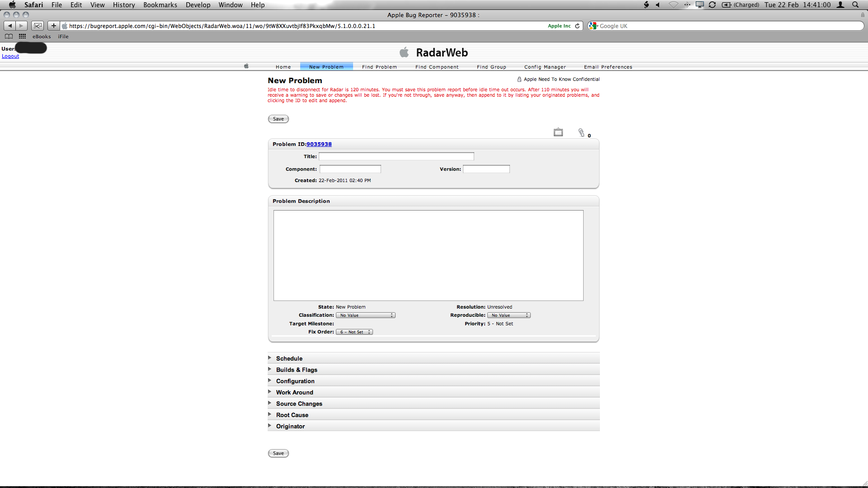Click the sync status menu bar icon

[x=712, y=5]
